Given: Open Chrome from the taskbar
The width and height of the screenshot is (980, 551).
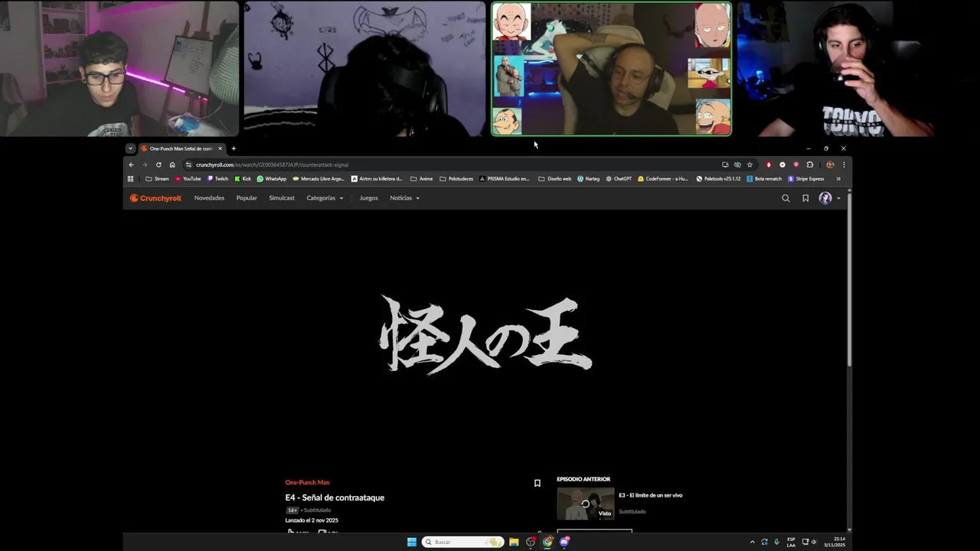Looking at the screenshot, I should click(x=547, y=542).
